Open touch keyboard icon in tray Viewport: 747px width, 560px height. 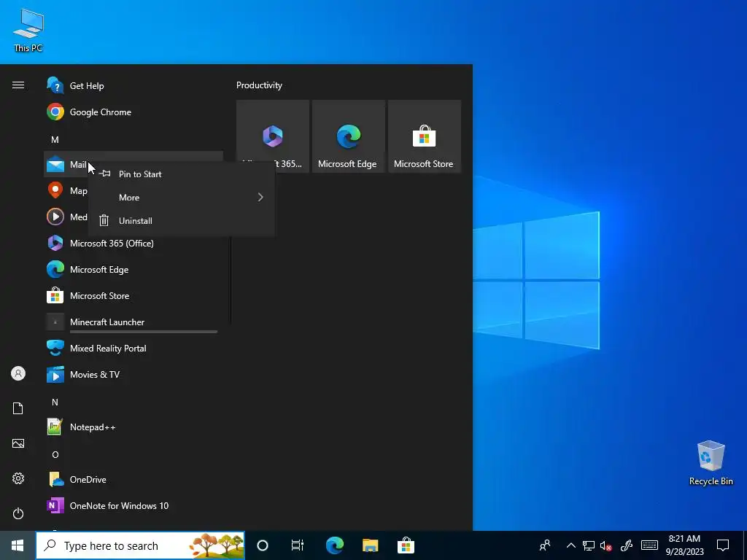tap(649, 545)
